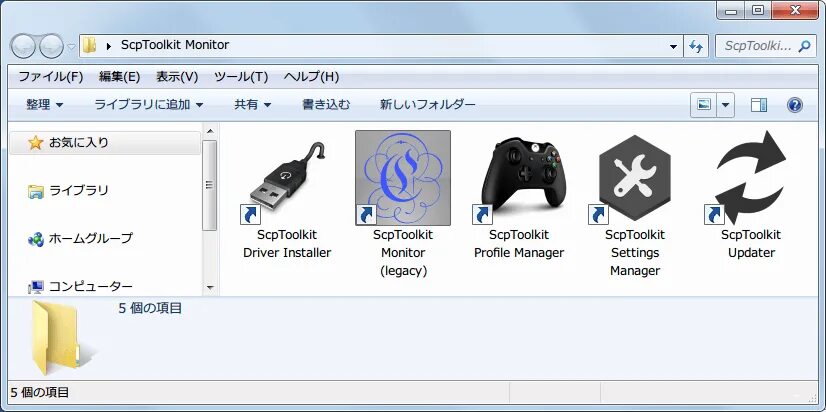
Task: Click the 書き込む button
Action: point(326,105)
